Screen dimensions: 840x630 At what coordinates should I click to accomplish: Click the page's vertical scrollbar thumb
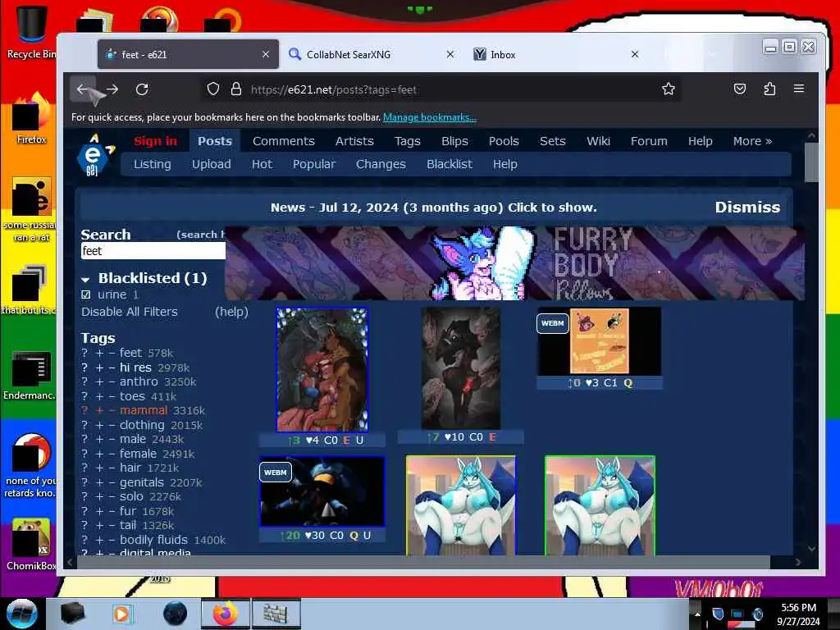point(811,162)
